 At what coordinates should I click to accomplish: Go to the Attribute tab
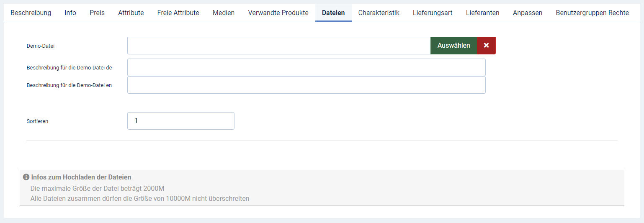click(x=131, y=13)
